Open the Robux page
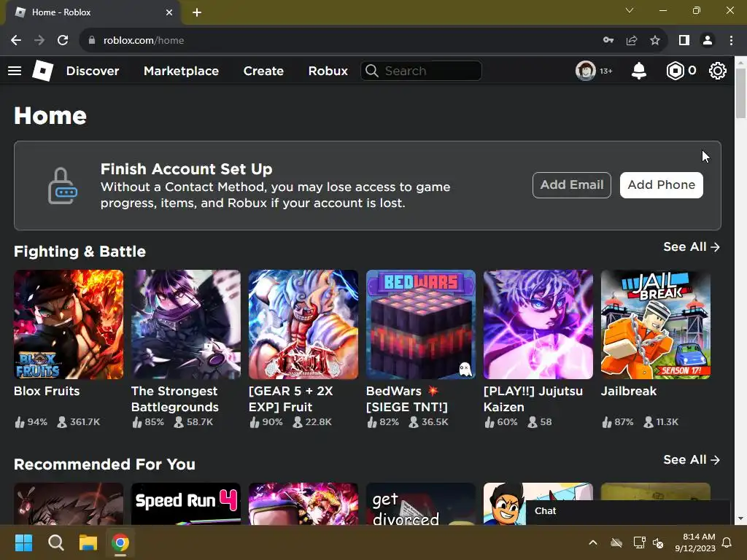The height and width of the screenshot is (560, 747). [328, 71]
